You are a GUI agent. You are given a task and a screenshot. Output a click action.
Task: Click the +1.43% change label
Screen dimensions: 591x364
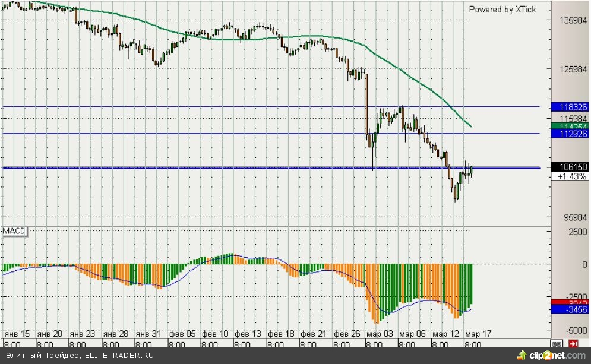(570, 176)
